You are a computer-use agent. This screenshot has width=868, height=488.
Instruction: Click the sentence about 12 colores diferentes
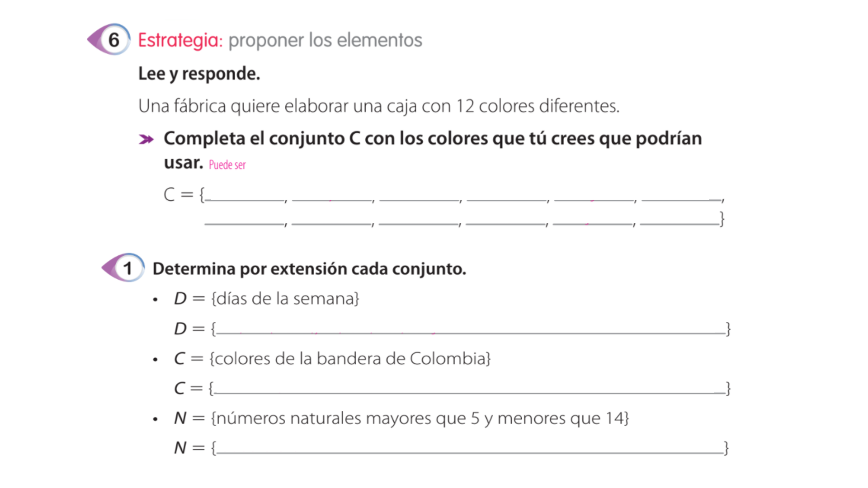(379, 106)
